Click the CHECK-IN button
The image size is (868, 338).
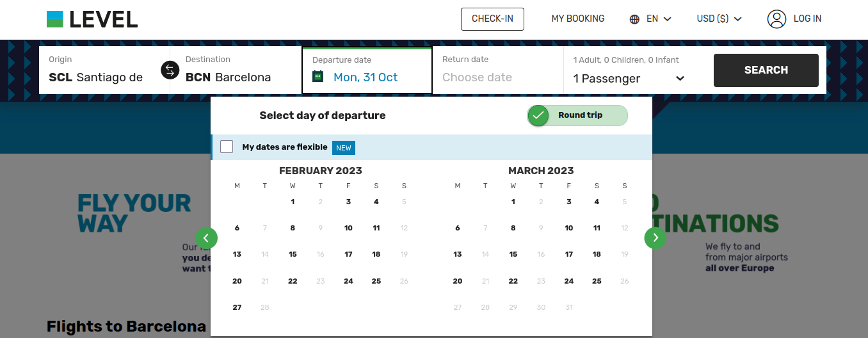tap(492, 19)
